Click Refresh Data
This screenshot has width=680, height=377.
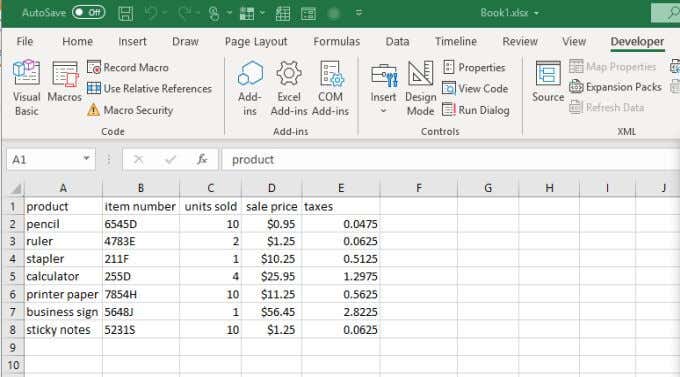pyautogui.click(x=606, y=107)
